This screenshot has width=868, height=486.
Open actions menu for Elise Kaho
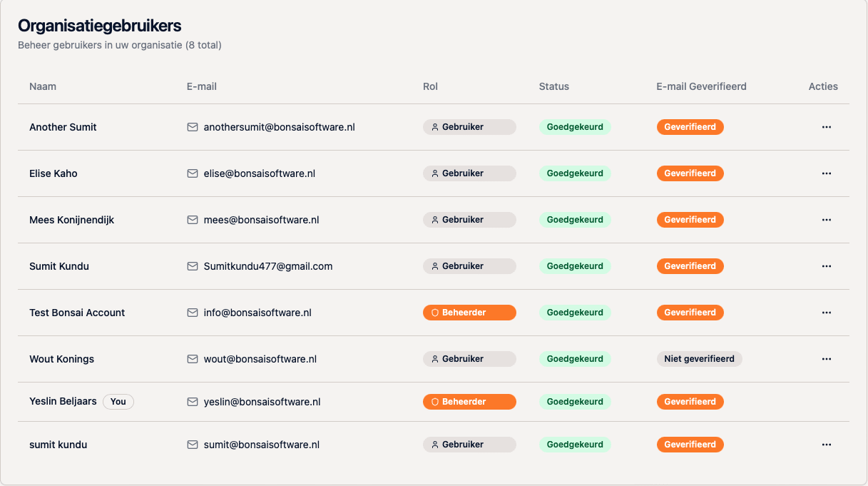(x=827, y=173)
